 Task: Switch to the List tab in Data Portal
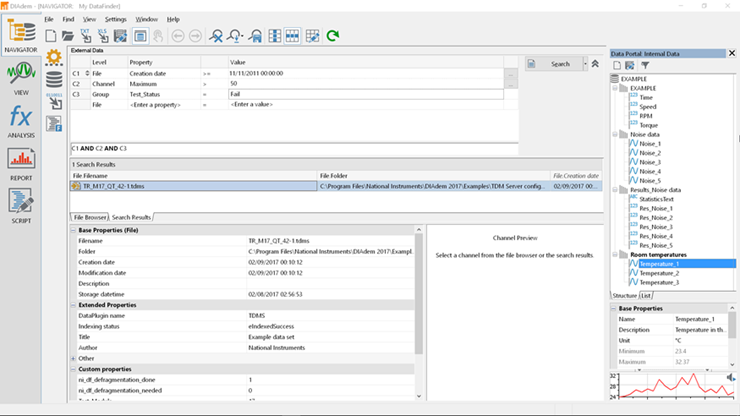pos(647,295)
